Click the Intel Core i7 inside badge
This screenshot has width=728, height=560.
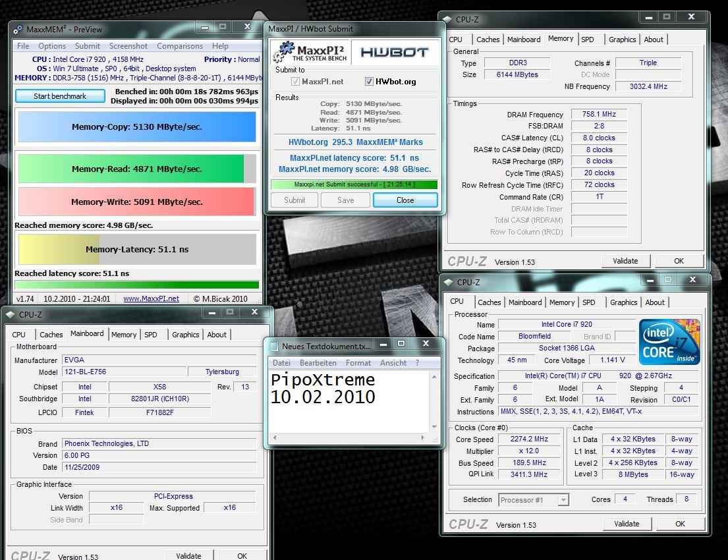(669, 342)
